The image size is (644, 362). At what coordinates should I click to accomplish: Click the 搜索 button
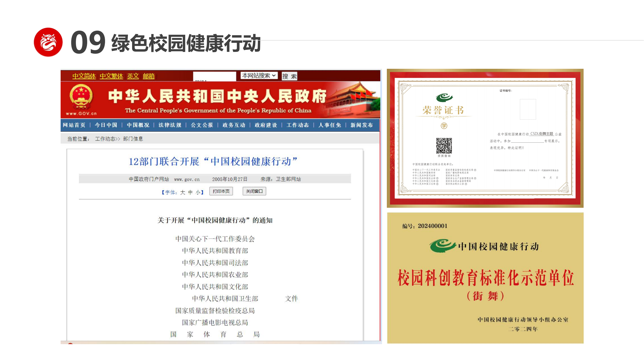click(290, 76)
